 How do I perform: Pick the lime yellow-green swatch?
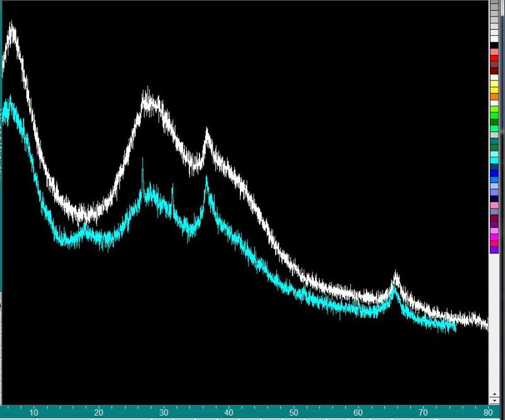(x=494, y=109)
